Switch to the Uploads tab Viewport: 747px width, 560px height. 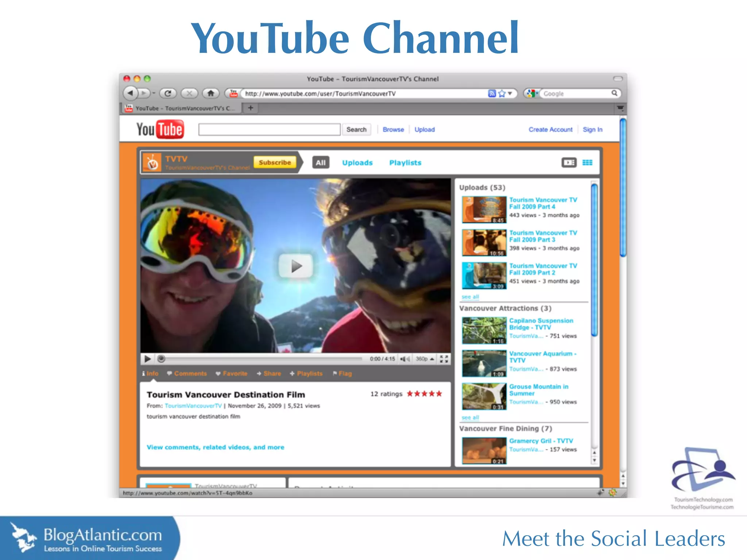click(357, 163)
